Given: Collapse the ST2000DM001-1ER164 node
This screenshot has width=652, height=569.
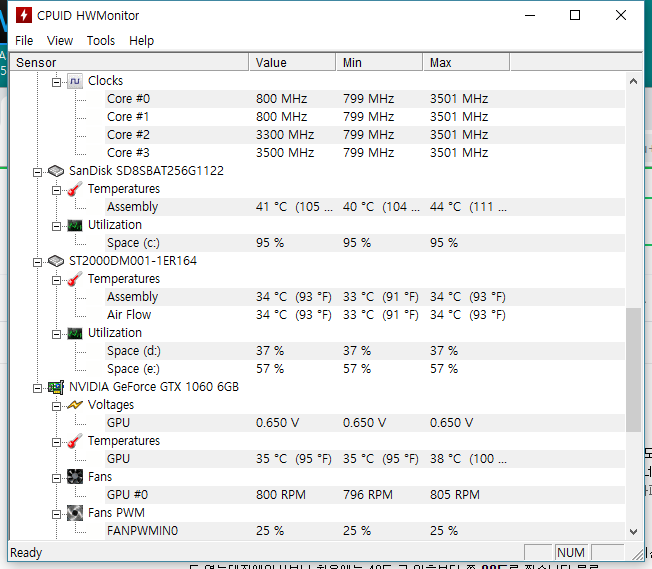Looking at the screenshot, I should [x=37, y=262].
